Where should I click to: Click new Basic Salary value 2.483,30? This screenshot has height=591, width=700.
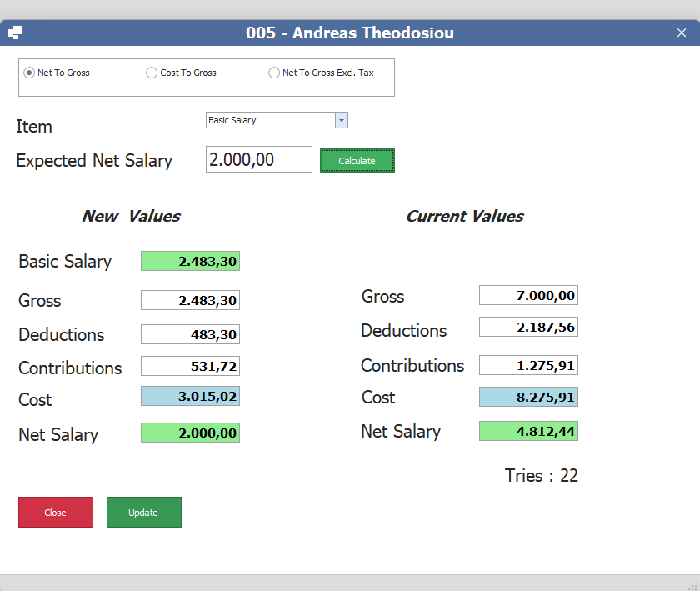click(x=190, y=261)
